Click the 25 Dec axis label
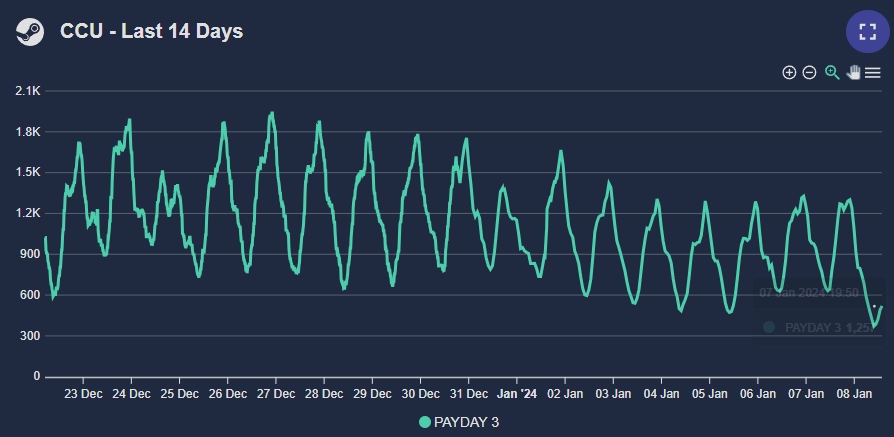894x437 pixels. [180, 394]
